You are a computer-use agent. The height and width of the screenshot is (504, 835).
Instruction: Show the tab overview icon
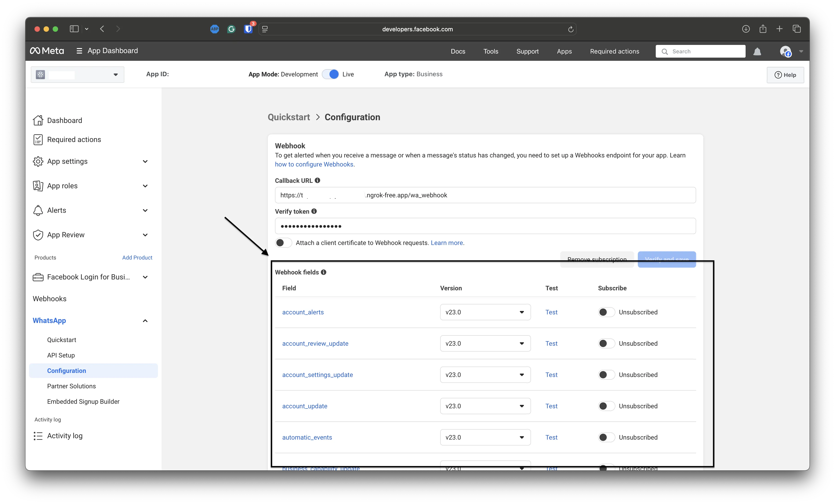pyautogui.click(x=797, y=29)
